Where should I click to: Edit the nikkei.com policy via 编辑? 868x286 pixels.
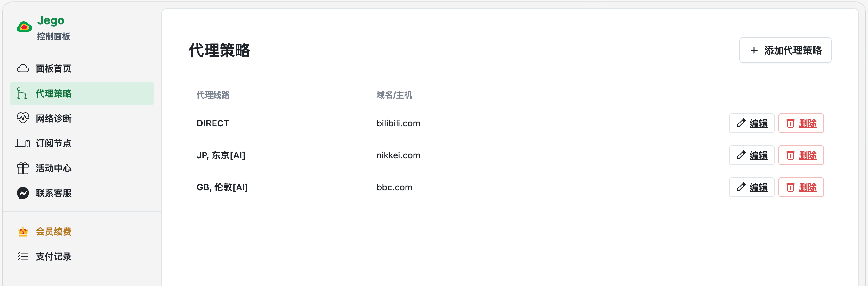point(752,155)
